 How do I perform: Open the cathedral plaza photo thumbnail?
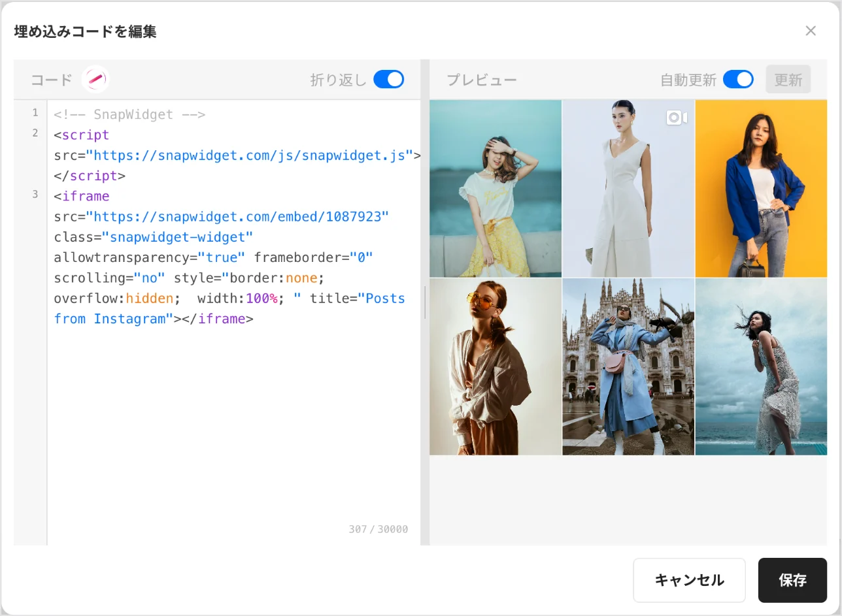point(628,367)
